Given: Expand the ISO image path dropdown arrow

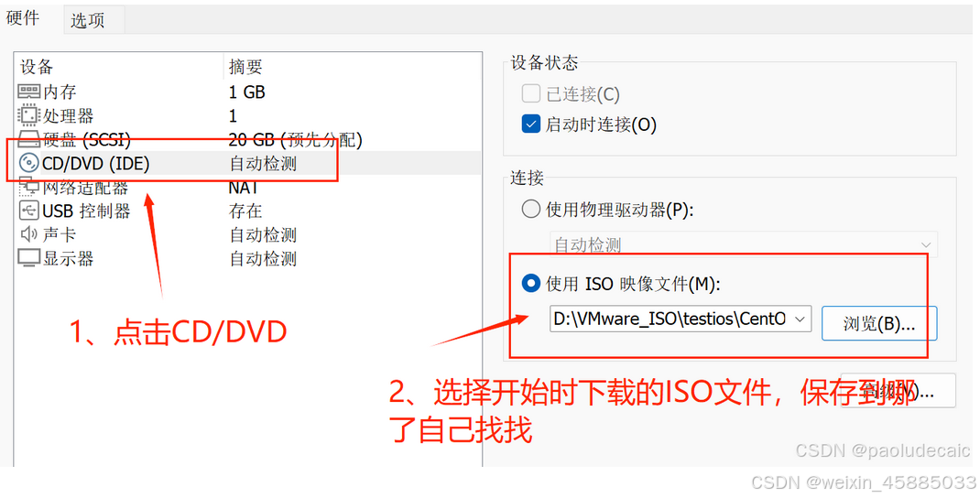Looking at the screenshot, I should (x=800, y=319).
